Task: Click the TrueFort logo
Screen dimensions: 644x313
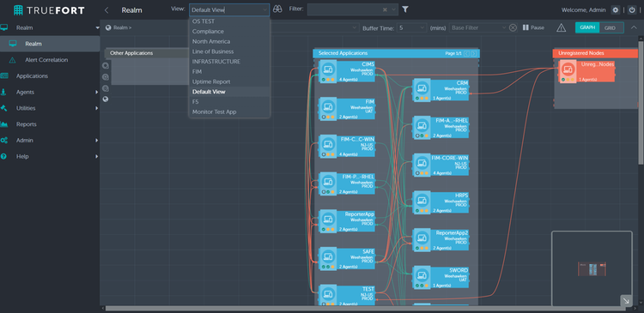Action: pos(49,10)
